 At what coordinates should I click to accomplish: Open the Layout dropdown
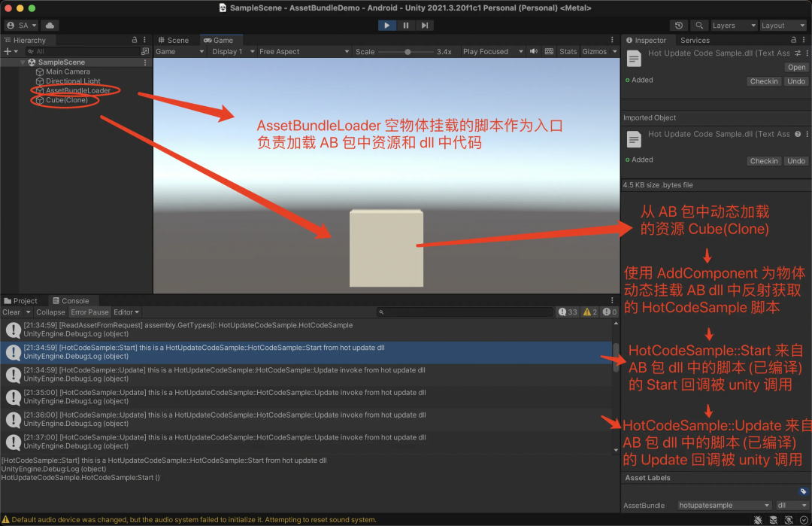coord(783,26)
